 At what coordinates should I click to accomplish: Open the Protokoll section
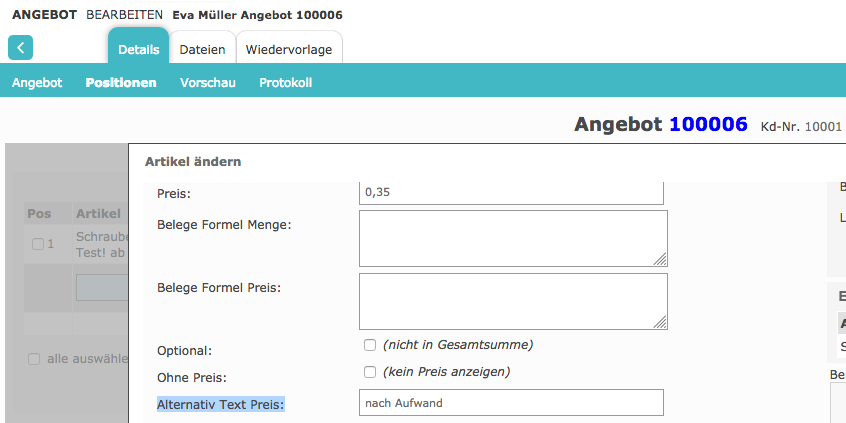[286, 83]
